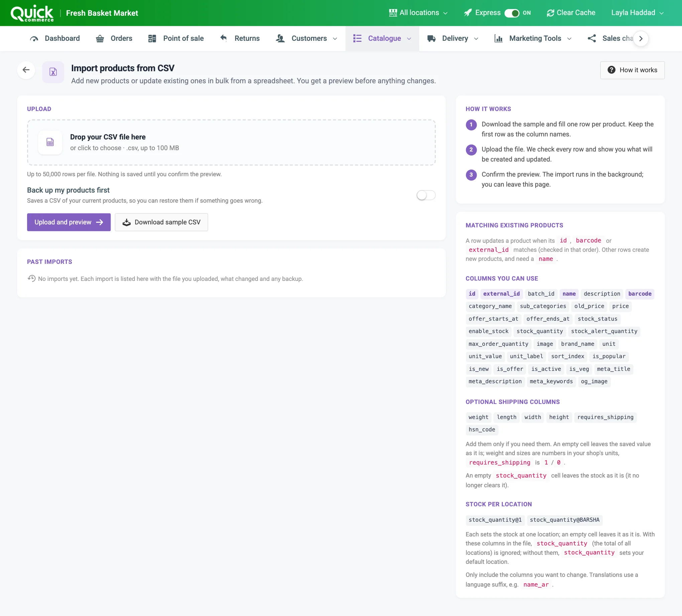Select the Customers menu
Screen dimensions: 682x616
[x=307, y=38]
